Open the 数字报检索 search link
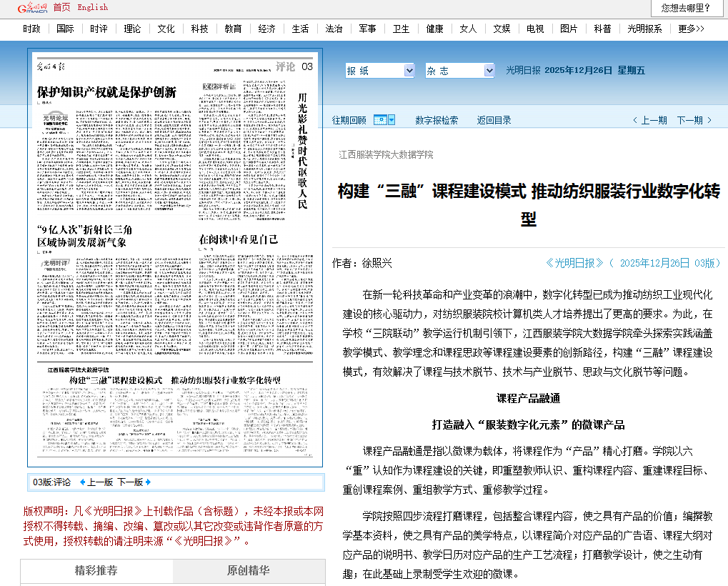Image resolution: width=728 pixels, height=586 pixels. click(437, 120)
